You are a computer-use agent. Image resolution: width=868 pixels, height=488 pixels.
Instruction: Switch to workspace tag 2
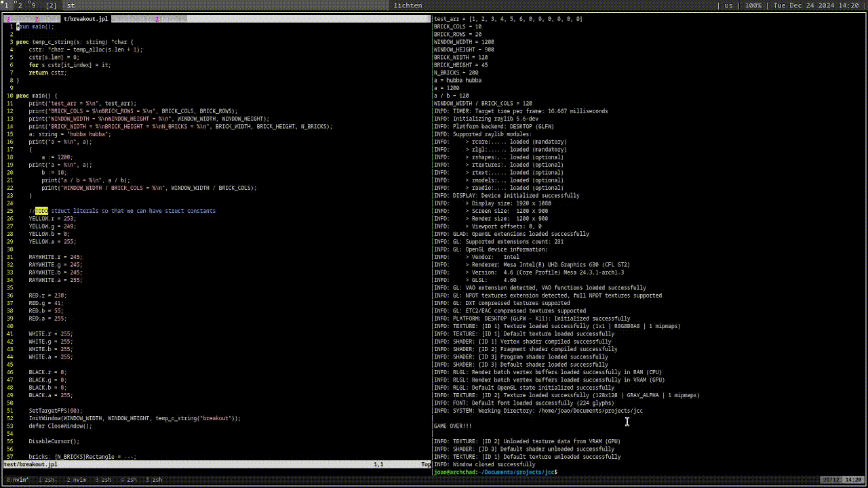tap(19, 5)
